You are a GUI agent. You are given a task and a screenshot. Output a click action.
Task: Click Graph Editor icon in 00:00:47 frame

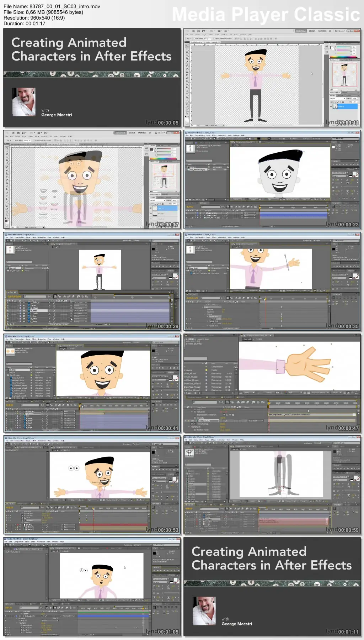point(263,402)
